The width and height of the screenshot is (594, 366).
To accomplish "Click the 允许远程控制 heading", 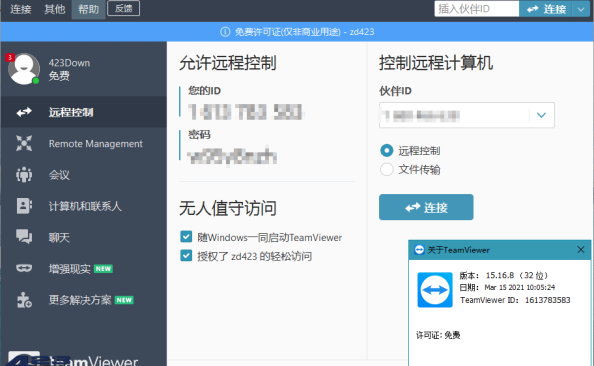I will (x=228, y=63).
